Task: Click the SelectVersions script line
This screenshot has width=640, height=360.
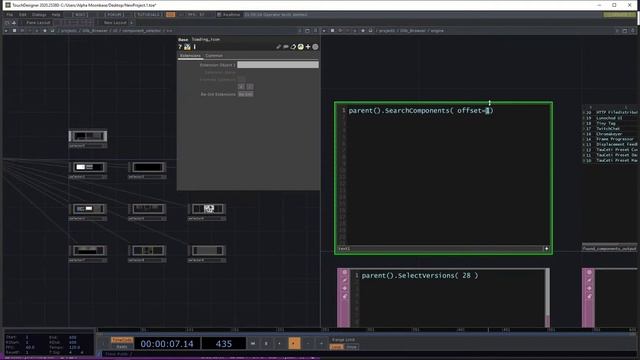Action: pos(420,276)
